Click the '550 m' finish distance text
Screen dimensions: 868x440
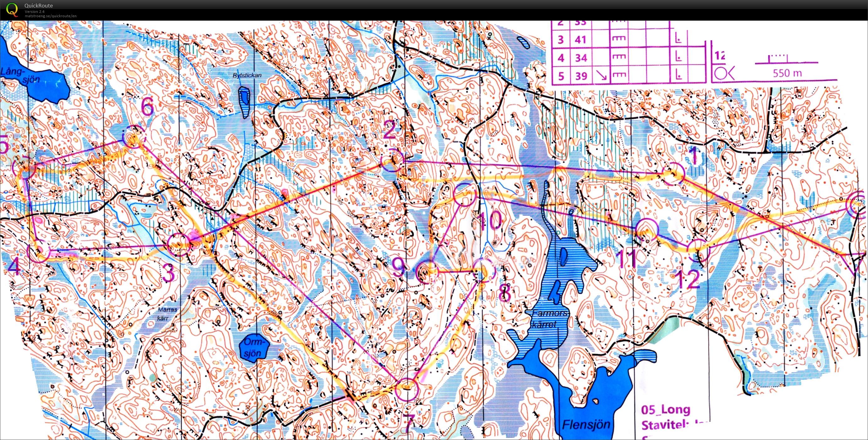787,73
